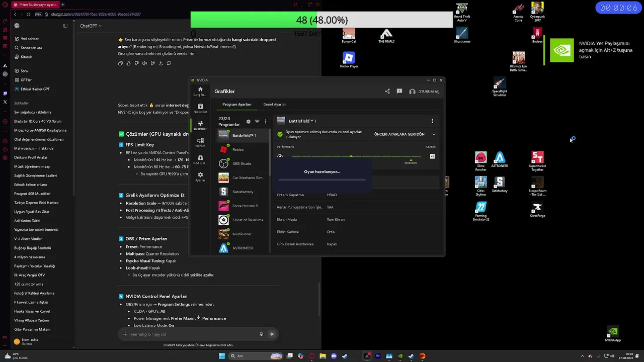Viewport: 644px width, 362px height.
Task: Open Sürücüler drivers section in NVIDIA app
Action: click(200, 109)
